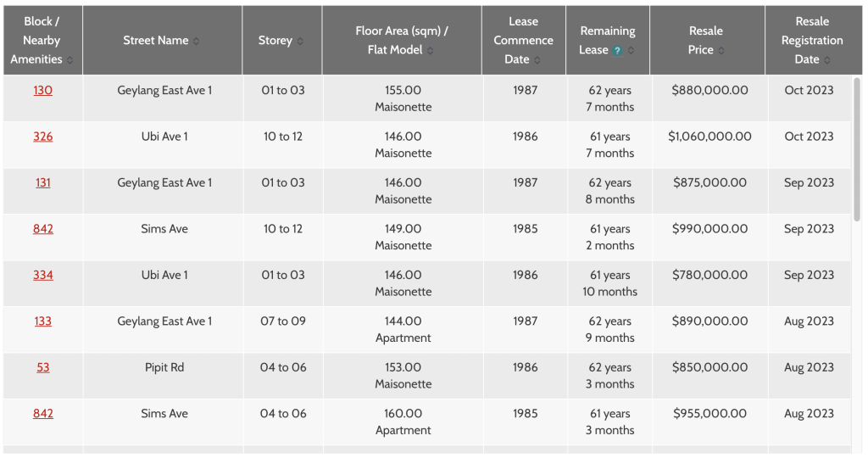Viewport: 868px width, 458px height.
Task: Open block 842 link for 10 to 12 storey
Action: click(x=42, y=229)
